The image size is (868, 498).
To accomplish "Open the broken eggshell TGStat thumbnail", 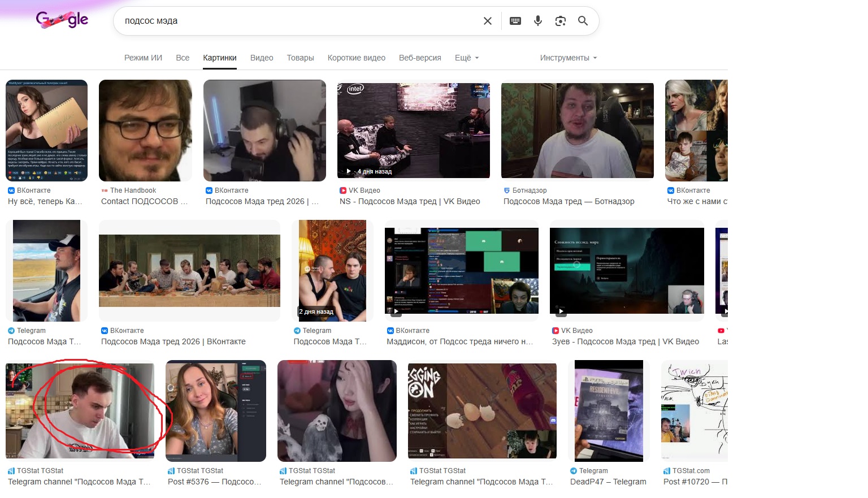I will (x=482, y=411).
